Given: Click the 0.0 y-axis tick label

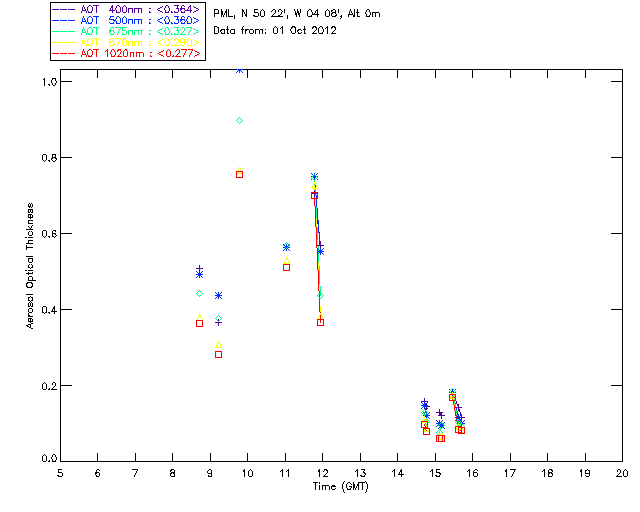Looking at the screenshot, I should point(49,459).
